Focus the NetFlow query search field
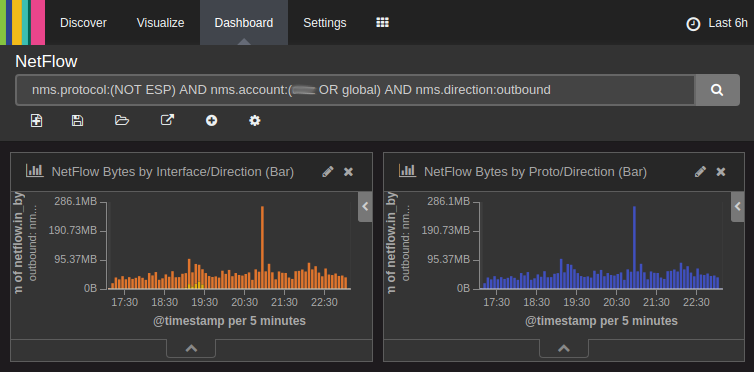 355,89
